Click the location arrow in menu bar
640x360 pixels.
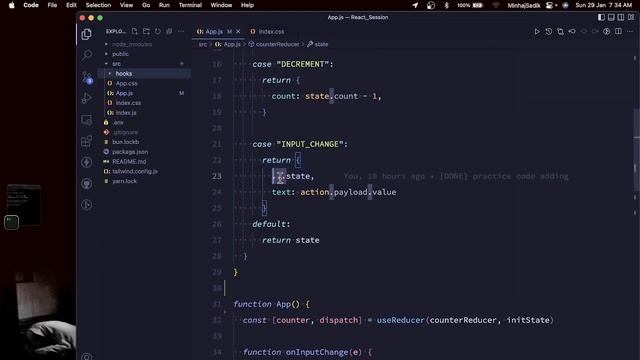[415, 5]
